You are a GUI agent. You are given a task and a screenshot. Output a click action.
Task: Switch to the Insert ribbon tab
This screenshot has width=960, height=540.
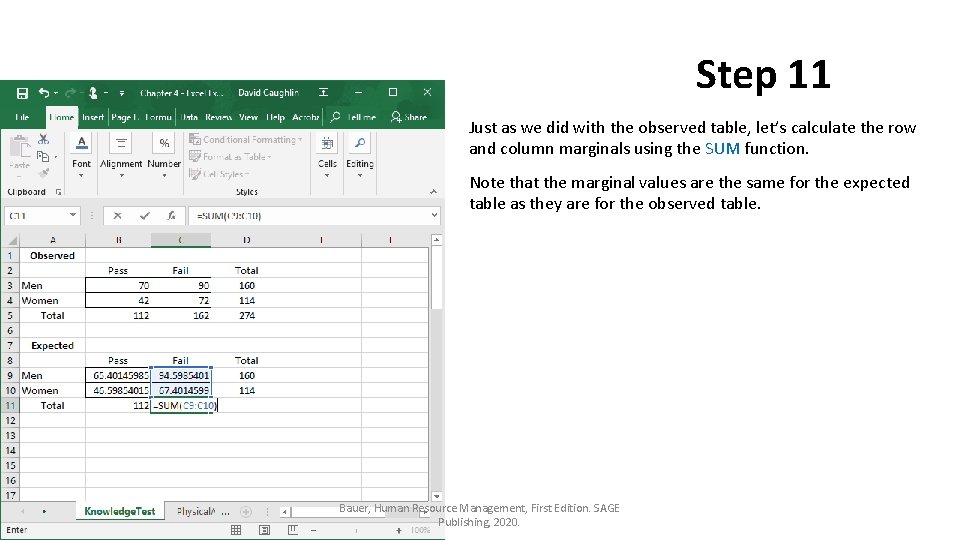pos(93,117)
